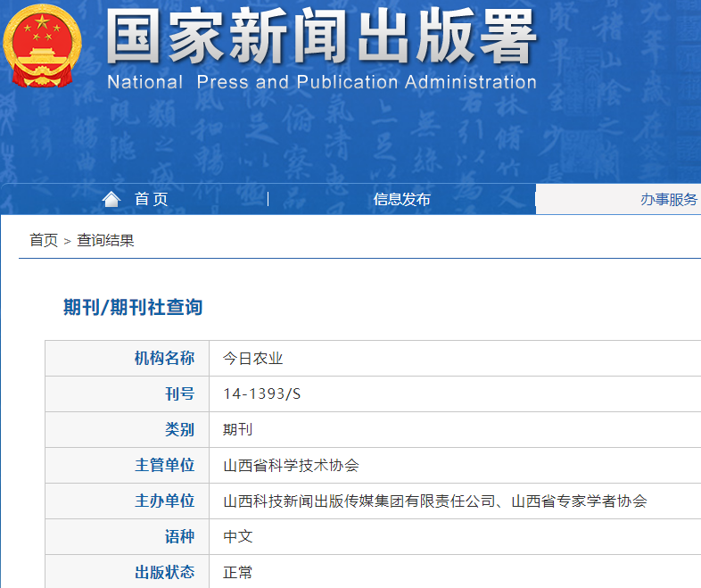Click the 主管单位 row label
Viewport: 701px width, 588px height.
coord(164,466)
